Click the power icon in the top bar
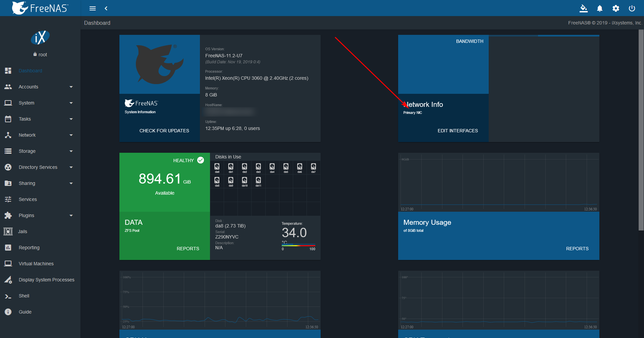The width and height of the screenshot is (644, 338). pyautogui.click(x=632, y=8)
